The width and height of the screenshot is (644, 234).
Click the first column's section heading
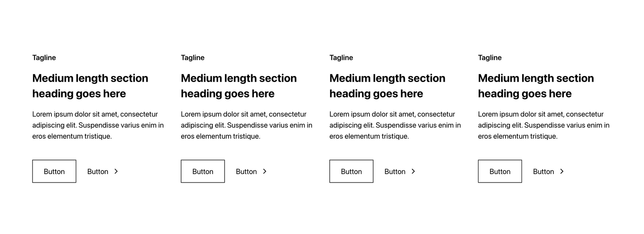(90, 86)
